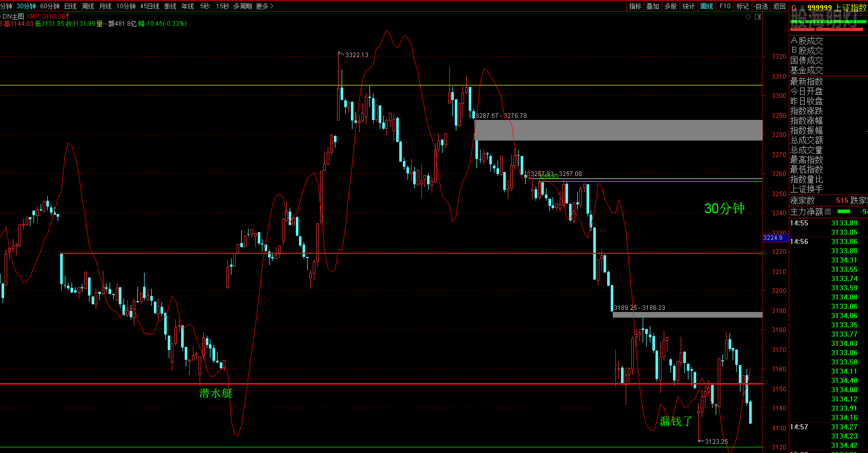Click the 叠加 overlay button
The width and height of the screenshot is (868, 453).
pyautogui.click(x=653, y=6)
